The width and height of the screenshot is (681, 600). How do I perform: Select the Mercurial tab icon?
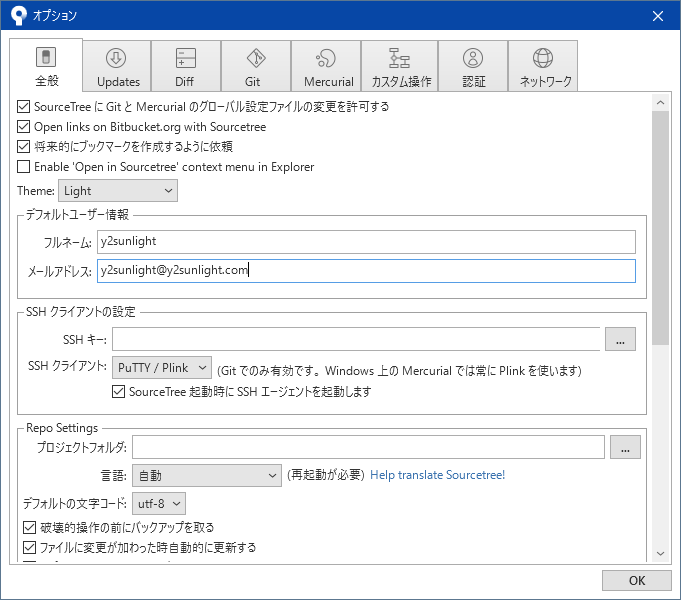point(327,59)
